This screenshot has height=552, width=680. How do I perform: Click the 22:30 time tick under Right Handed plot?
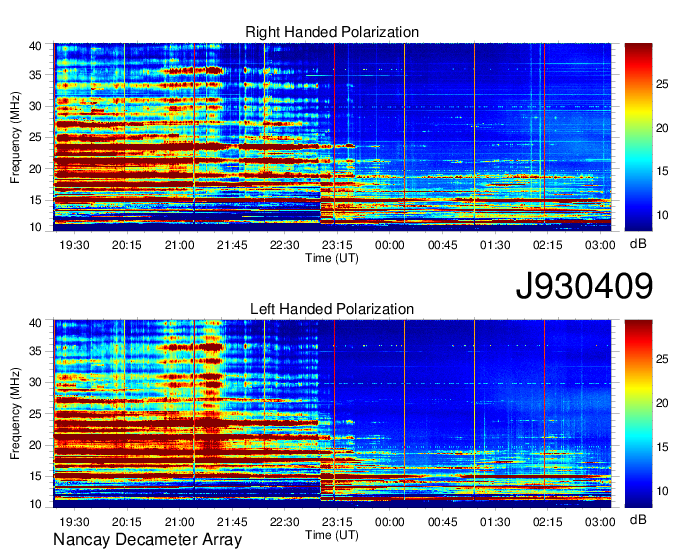[284, 245]
